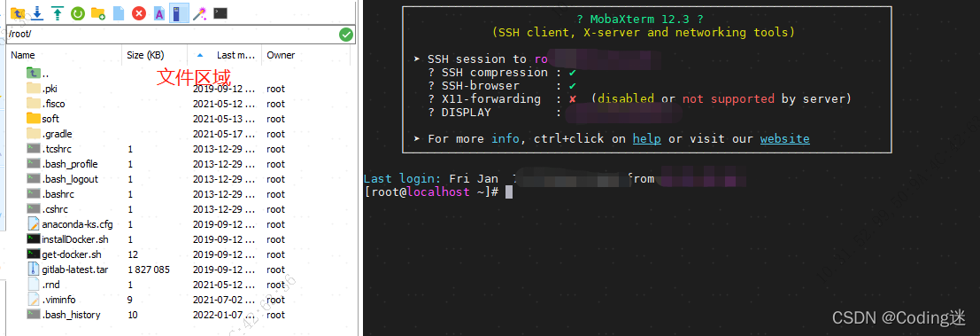The width and height of the screenshot is (980, 336).
Task: Upload files with teal up arrow icon
Action: tap(57, 12)
